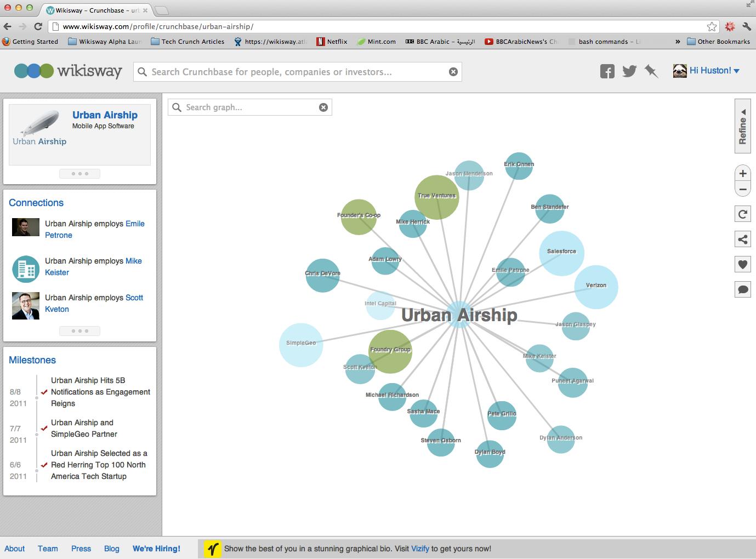The width and height of the screenshot is (756, 559).
Task: Go back in browser history
Action: [x=8, y=26]
